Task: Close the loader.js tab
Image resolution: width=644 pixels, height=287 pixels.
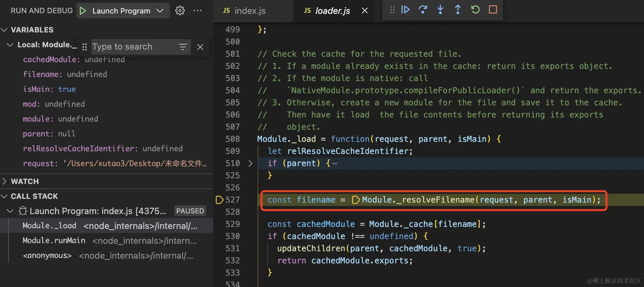Action: coord(365,11)
